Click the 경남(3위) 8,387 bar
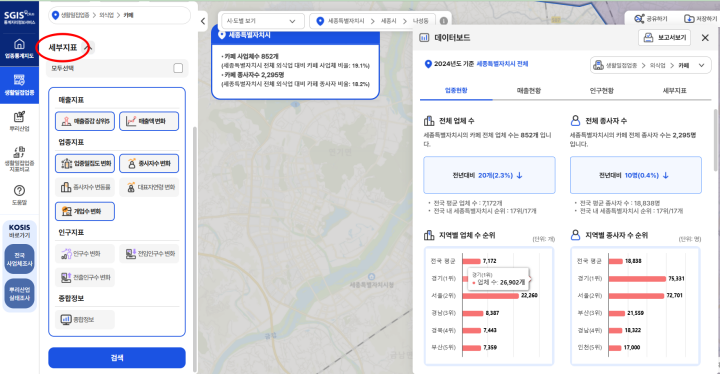Image resolution: width=720 pixels, height=374 pixels. (472, 313)
